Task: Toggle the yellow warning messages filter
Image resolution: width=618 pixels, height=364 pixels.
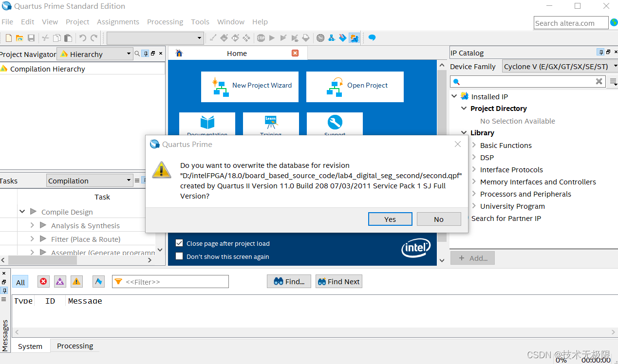Action: point(76,281)
